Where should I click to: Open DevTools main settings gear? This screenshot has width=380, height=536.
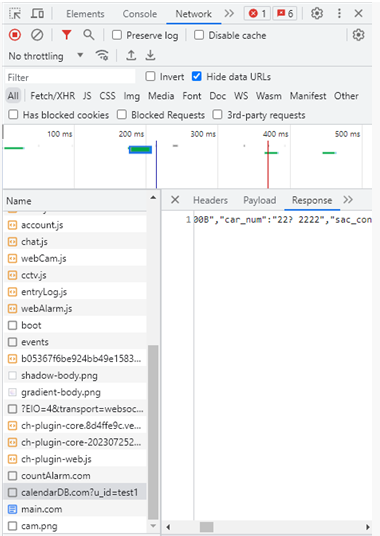pos(317,14)
